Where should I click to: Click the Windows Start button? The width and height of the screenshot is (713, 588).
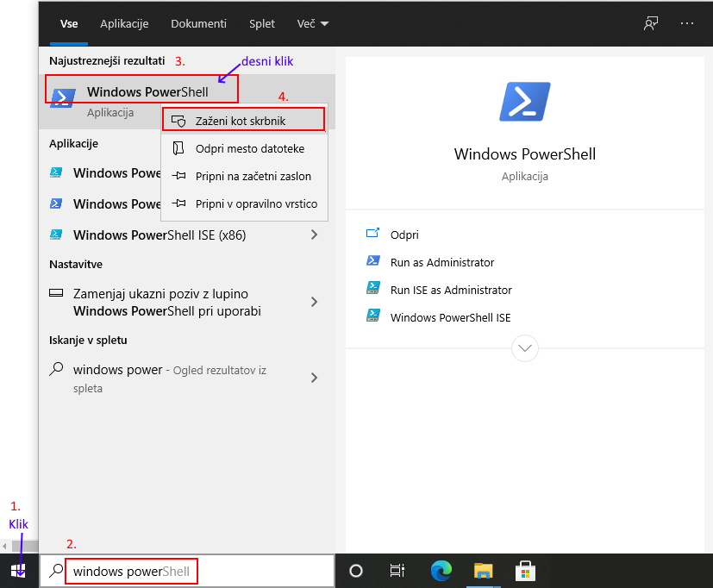pyautogui.click(x=18, y=571)
